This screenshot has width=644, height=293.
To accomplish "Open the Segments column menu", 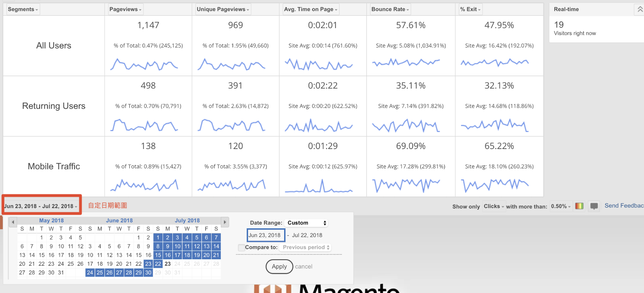I will coord(23,9).
